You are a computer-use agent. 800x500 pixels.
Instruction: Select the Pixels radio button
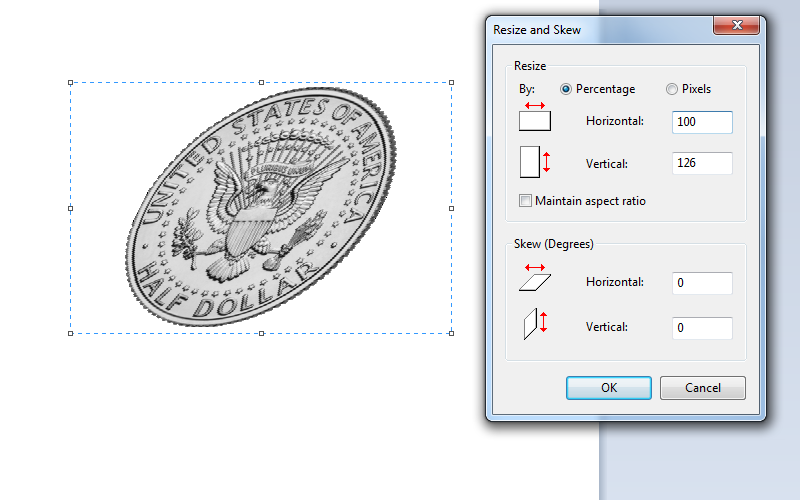pos(672,89)
